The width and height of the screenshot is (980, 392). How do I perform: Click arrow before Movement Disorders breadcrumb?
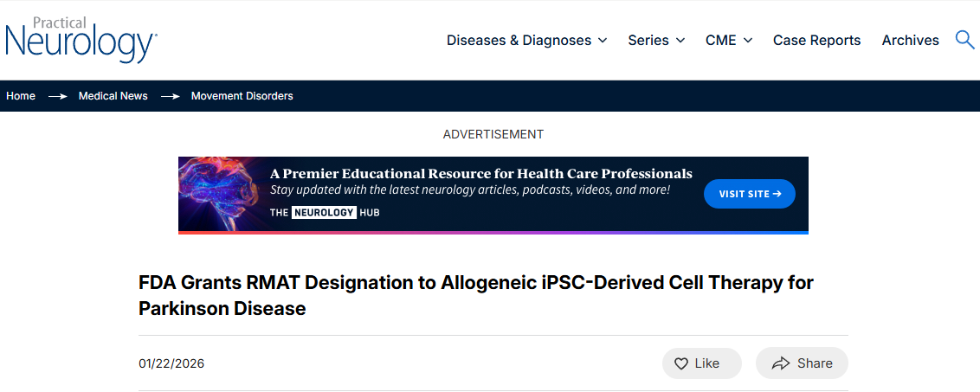[170, 96]
